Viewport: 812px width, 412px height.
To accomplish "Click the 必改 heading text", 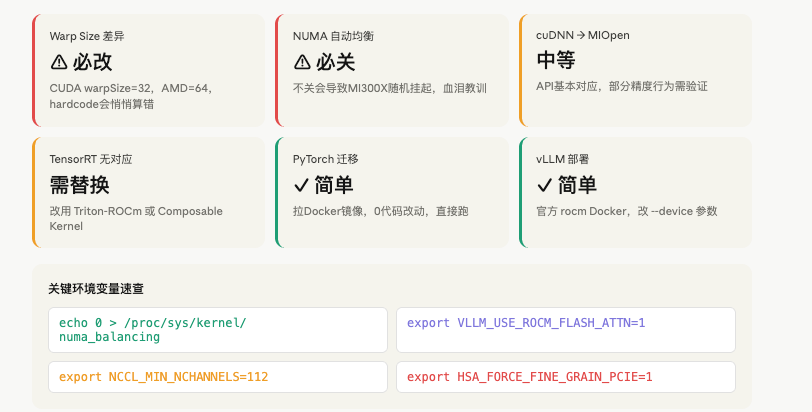I will click(x=92, y=62).
